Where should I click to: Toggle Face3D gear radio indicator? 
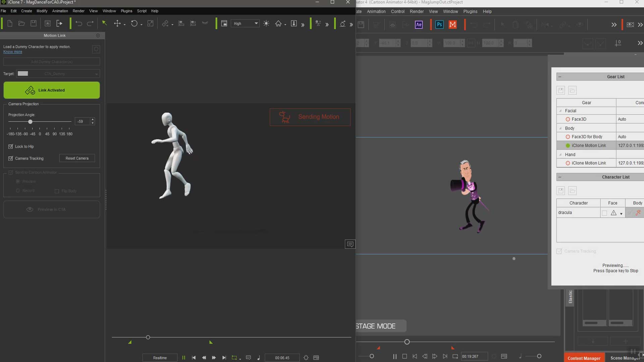point(568,119)
